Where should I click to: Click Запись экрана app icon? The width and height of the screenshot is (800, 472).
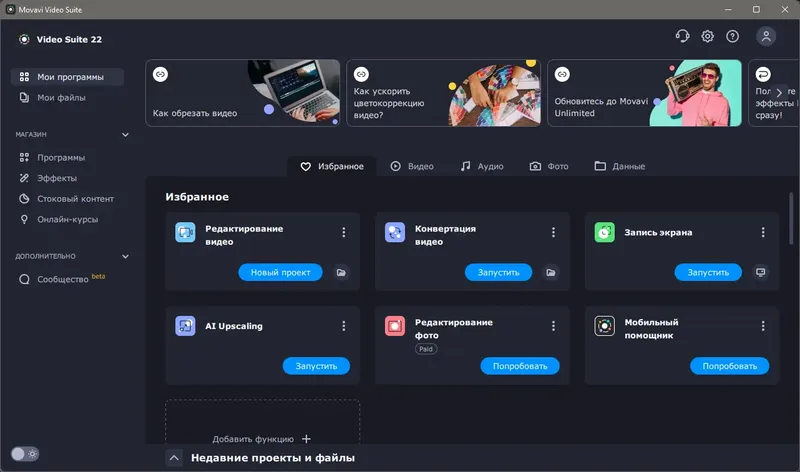point(605,232)
